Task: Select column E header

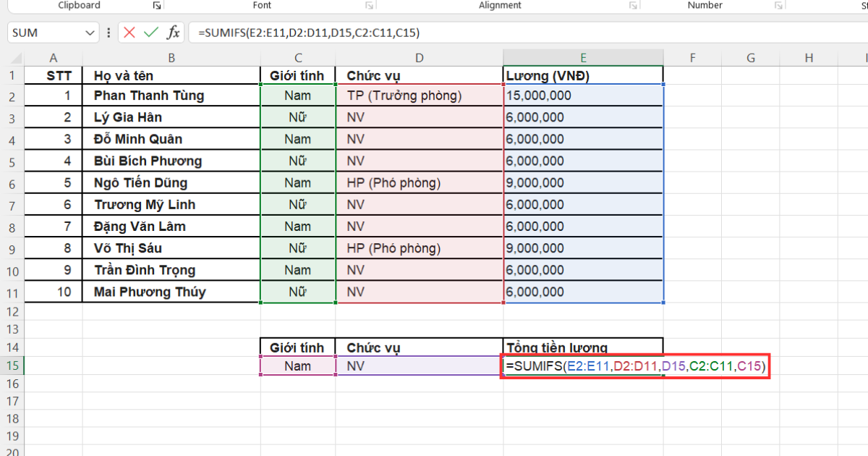Action: pyautogui.click(x=583, y=58)
